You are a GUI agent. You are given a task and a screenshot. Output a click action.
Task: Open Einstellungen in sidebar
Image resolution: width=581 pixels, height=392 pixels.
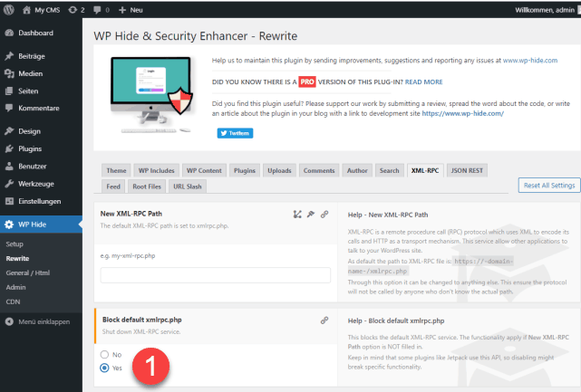click(41, 201)
